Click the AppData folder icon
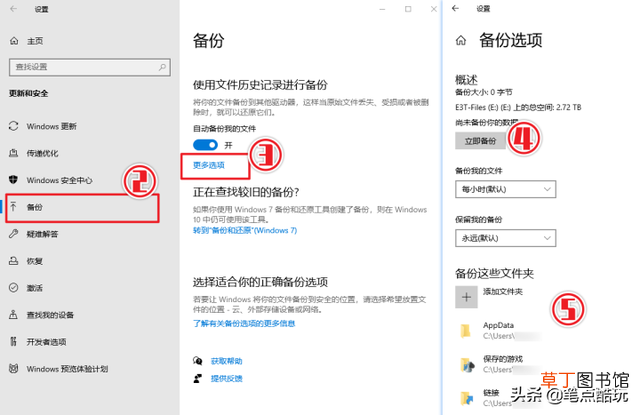This screenshot has height=415, width=640. coord(466,331)
